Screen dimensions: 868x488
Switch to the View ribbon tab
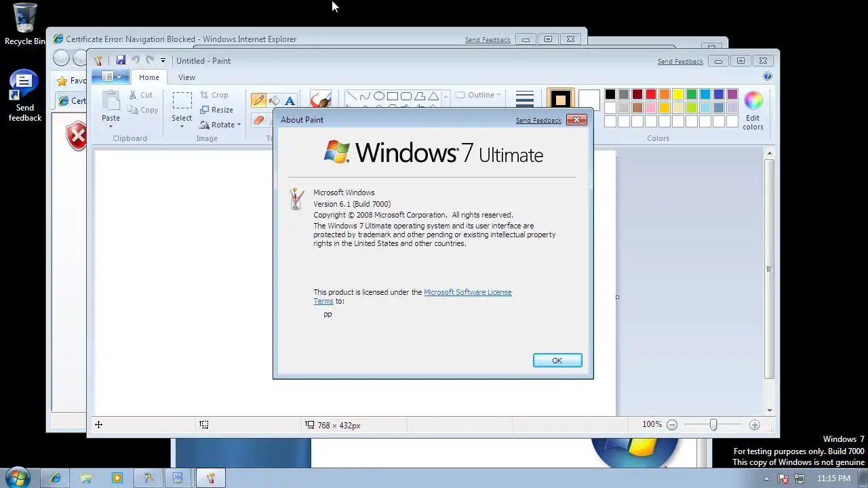click(186, 77)
